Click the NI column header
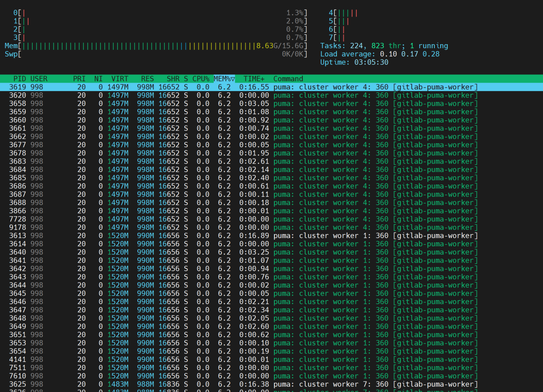 point(98,79)
